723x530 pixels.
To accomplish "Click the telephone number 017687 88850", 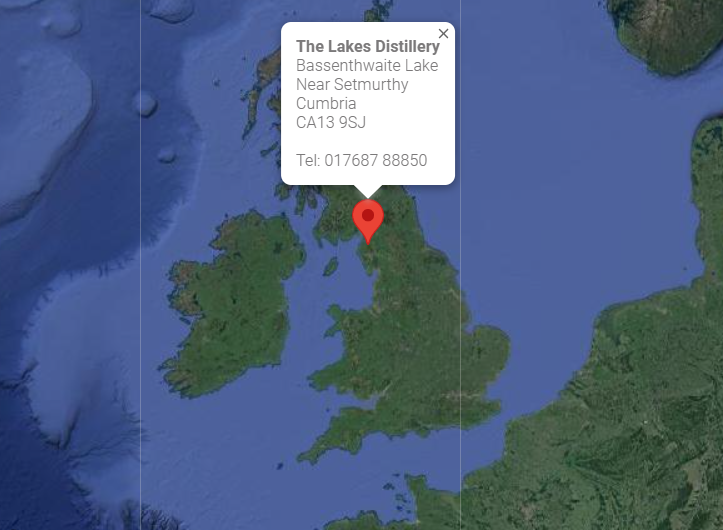I will coord(376,160).
